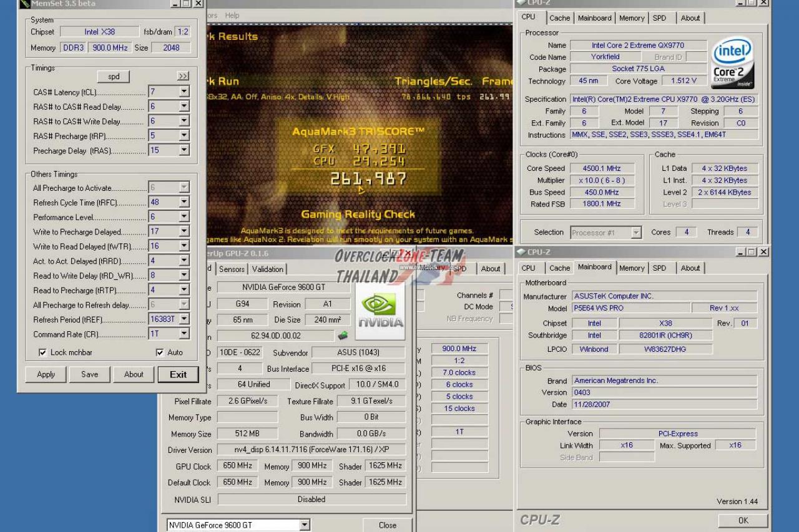Screen dimensions: 799x532
Task: Click the Close button in GPU-Z
Action: [387, 525]
